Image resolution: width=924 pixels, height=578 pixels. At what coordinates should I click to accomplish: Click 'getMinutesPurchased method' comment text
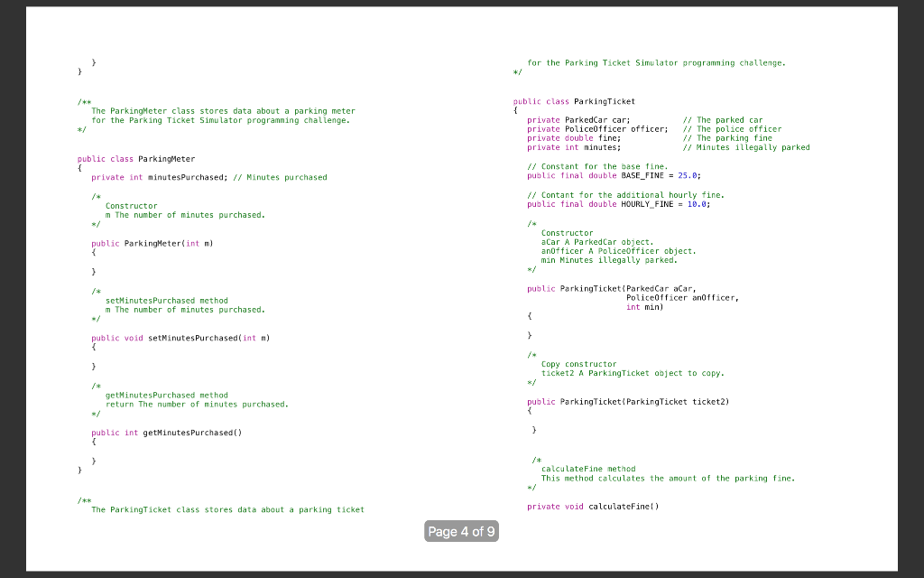point(167,396)
